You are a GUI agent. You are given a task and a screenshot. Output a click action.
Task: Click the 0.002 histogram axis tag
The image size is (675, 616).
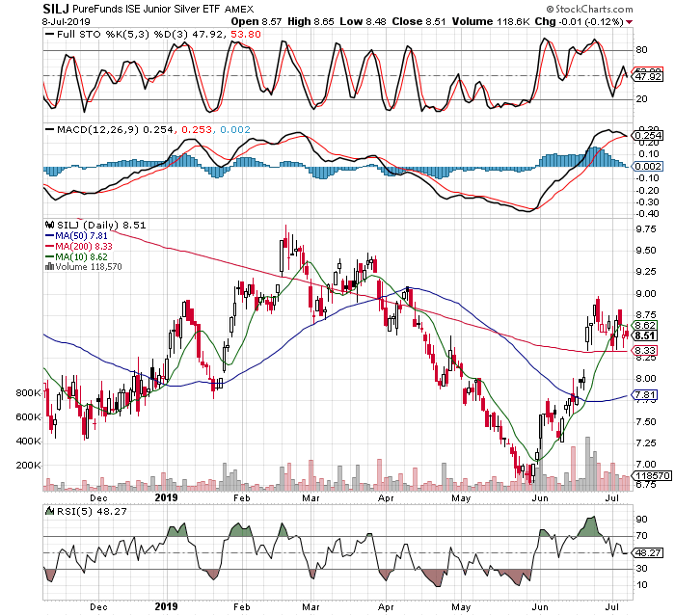tap(648, 166)
